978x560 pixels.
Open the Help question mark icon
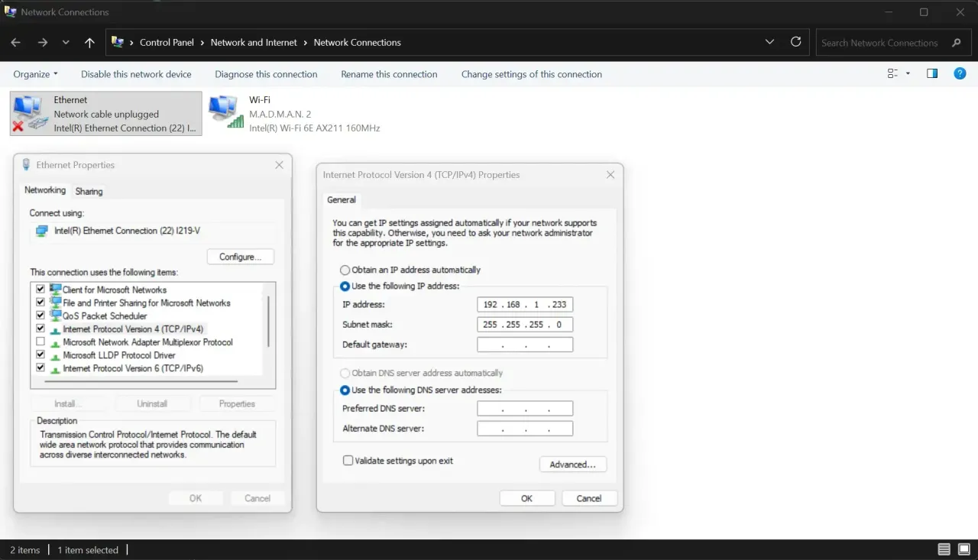pos(960,74)
